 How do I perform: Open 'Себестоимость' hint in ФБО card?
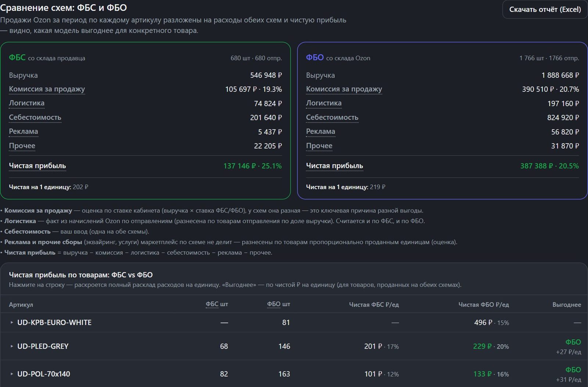point(332,117)
